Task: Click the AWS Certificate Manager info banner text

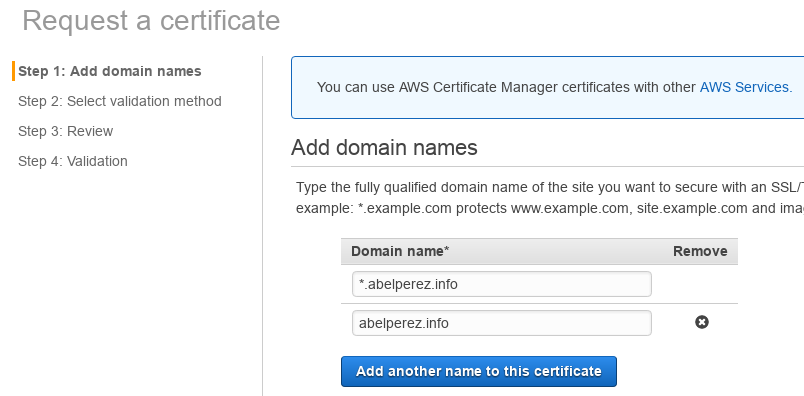Action: click(x=554, y=87)
